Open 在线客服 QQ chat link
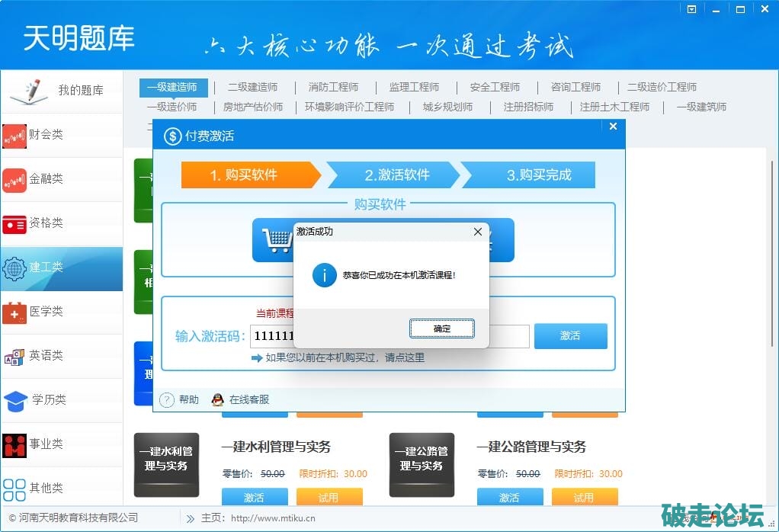The image size is (779, 532). tap(218, 400)
